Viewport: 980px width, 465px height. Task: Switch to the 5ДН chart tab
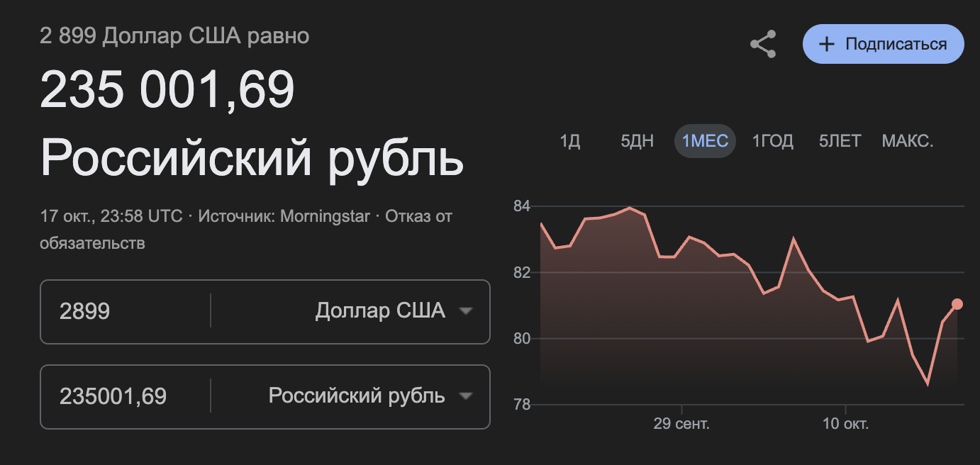point(637,141)
